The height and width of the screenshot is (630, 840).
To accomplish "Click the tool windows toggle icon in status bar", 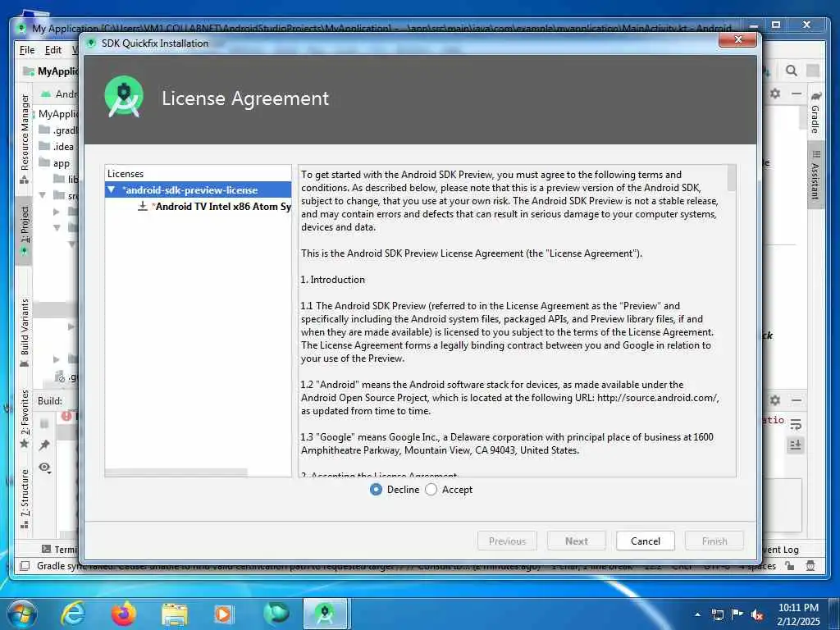I will [x=25, y=566].
